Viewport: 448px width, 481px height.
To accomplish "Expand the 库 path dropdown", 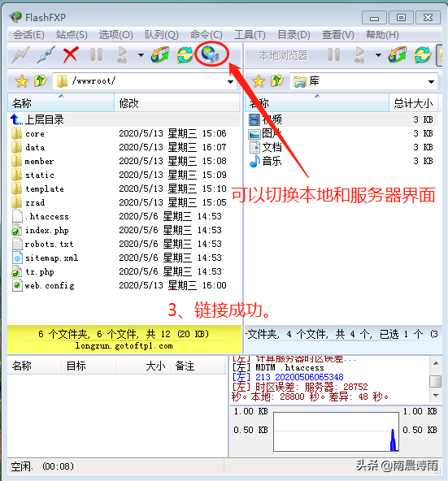I will coord(431,81).
